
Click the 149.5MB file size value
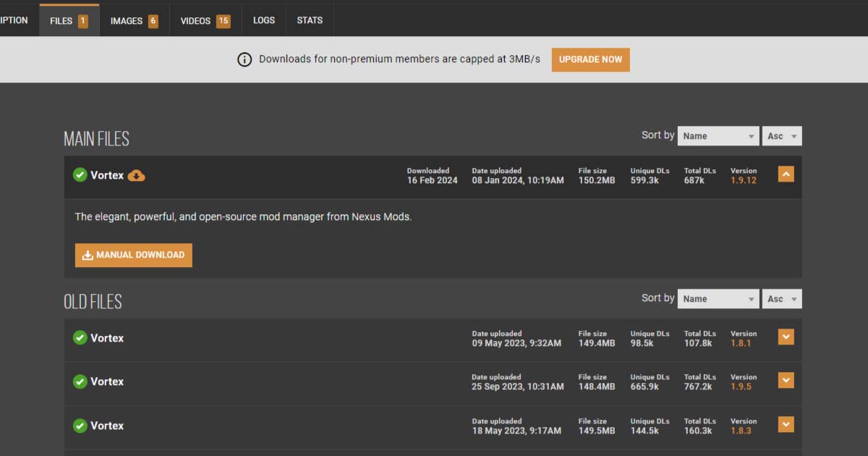(597, 431)
